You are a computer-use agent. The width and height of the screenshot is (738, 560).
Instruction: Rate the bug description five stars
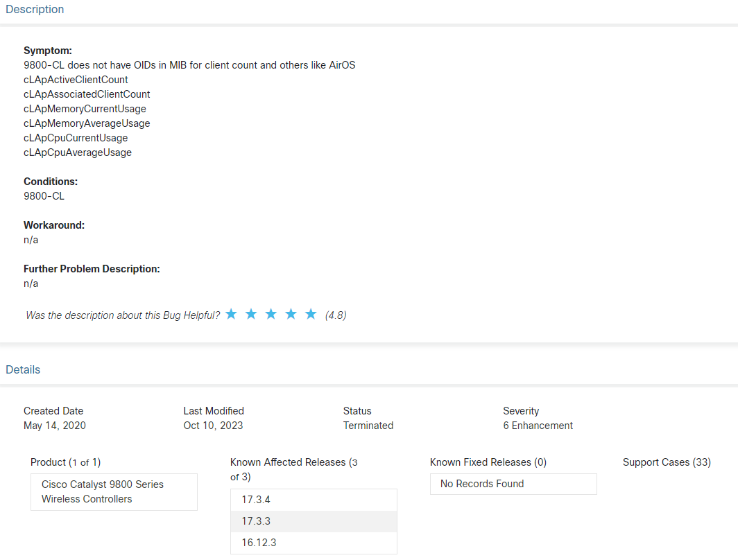coord(311,314)
